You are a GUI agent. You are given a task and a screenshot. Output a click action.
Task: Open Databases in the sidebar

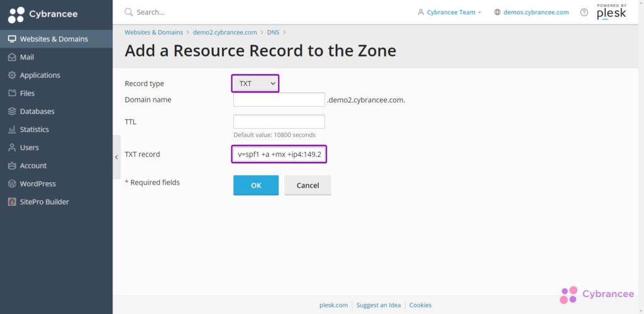click(56, 111)
